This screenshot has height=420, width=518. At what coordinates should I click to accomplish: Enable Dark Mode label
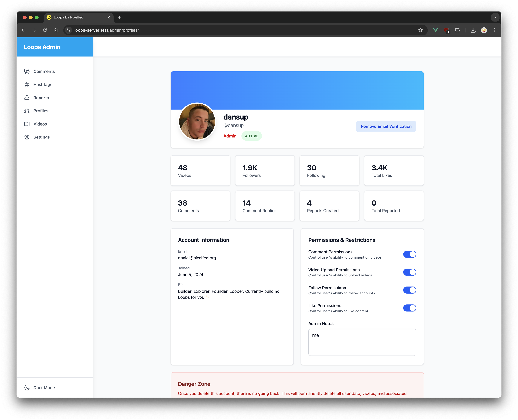point(44,388)
